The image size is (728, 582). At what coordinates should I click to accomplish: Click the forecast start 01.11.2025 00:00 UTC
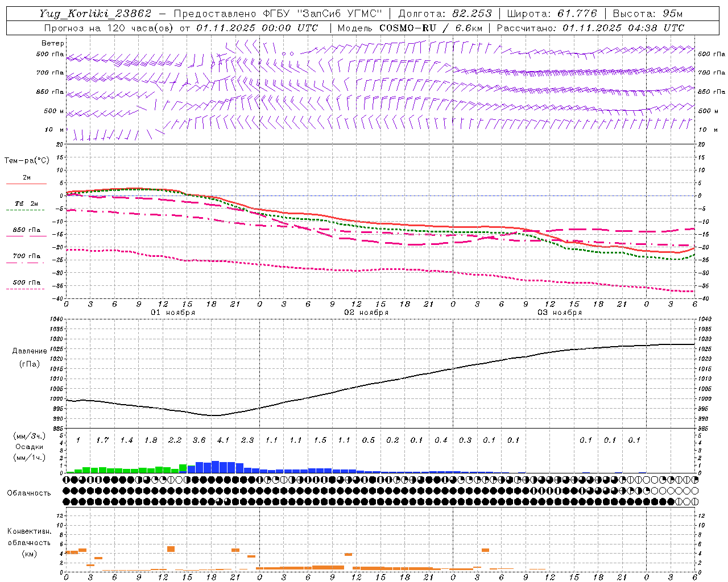[x=257, y=28]
